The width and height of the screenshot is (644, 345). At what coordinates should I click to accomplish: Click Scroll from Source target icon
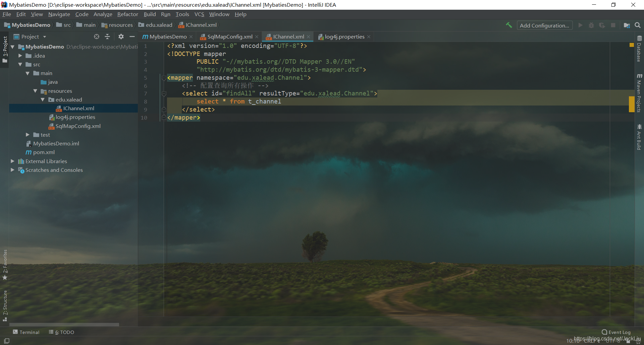tap(97, 37)
